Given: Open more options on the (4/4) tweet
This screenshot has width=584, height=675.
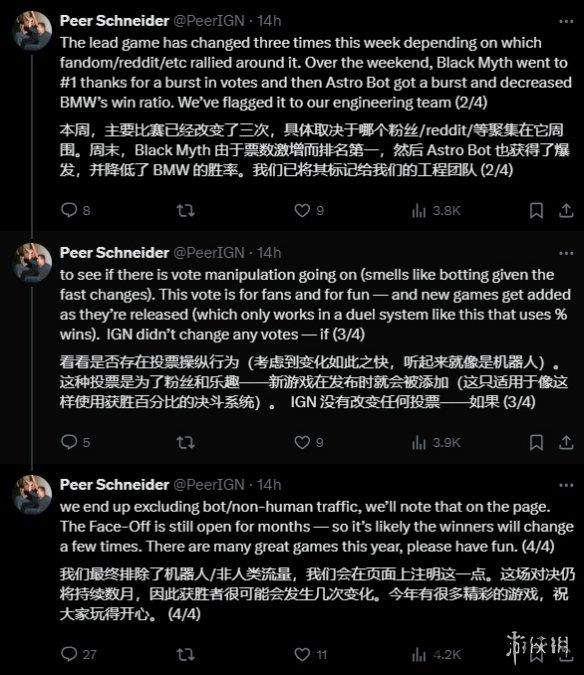Looking at the screenshot, I should [566, 485].
